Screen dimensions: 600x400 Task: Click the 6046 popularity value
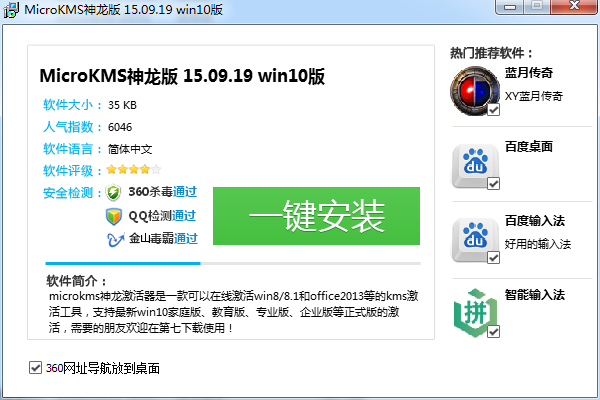(120, 127)
